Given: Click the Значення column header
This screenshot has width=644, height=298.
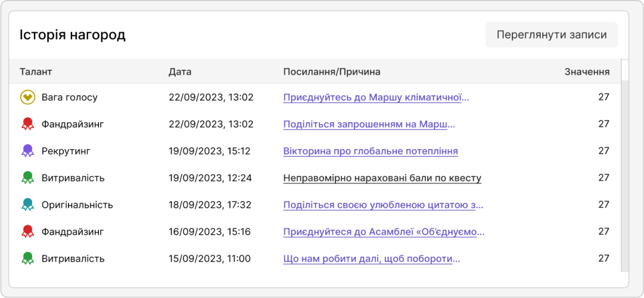Looking at the screenshot, I should pyautogui.click(x=587, y=72).
